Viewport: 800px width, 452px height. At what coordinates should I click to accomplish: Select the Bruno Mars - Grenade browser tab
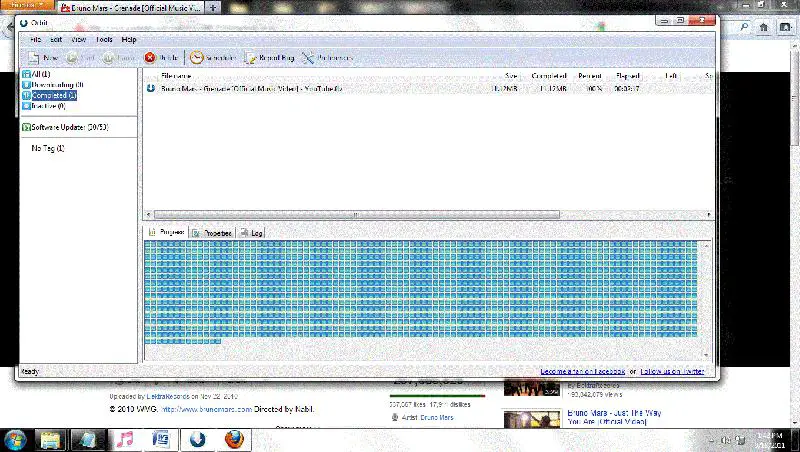coord(131,8)
